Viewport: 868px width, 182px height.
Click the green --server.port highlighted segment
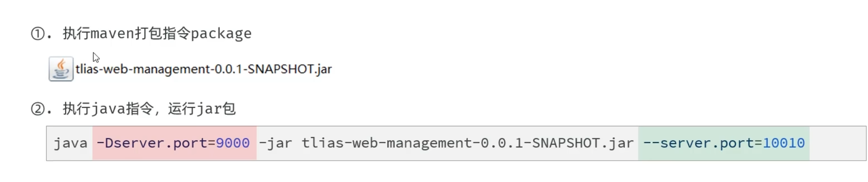coord(723,143)
